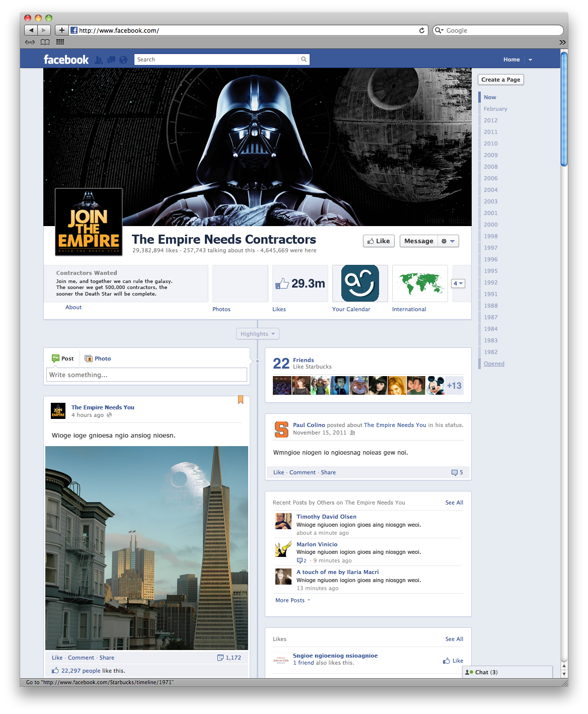Click Marlon Vinicio avatar
Viewport: 588px width, 714px height.
click(283, 549)
